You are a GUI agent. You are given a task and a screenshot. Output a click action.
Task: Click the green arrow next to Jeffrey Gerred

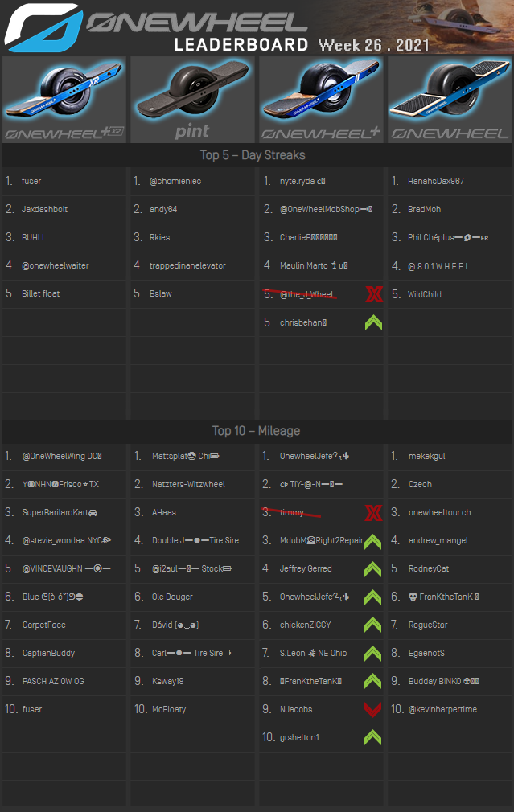(x=373, y=569)
